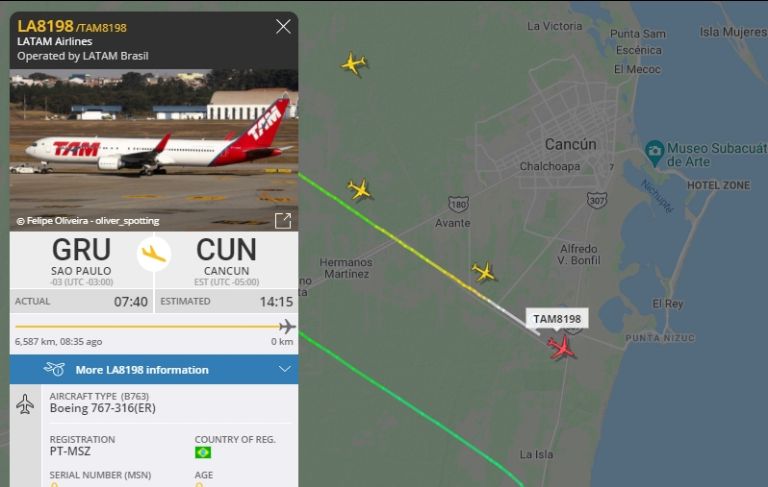The image size is (768, 487).
Task: Click the PT-MSZ registration value
Action: click(70, 451)
